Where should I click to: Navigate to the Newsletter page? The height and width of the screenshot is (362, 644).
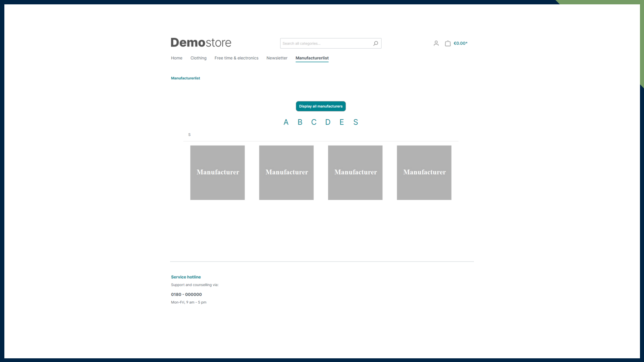coord(277,58)
